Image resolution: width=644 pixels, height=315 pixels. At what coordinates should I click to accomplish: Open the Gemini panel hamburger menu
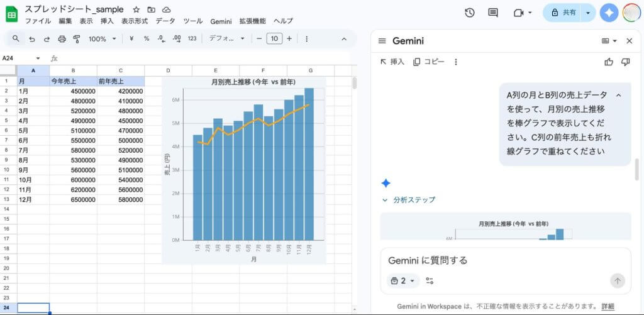coord(382,41)
